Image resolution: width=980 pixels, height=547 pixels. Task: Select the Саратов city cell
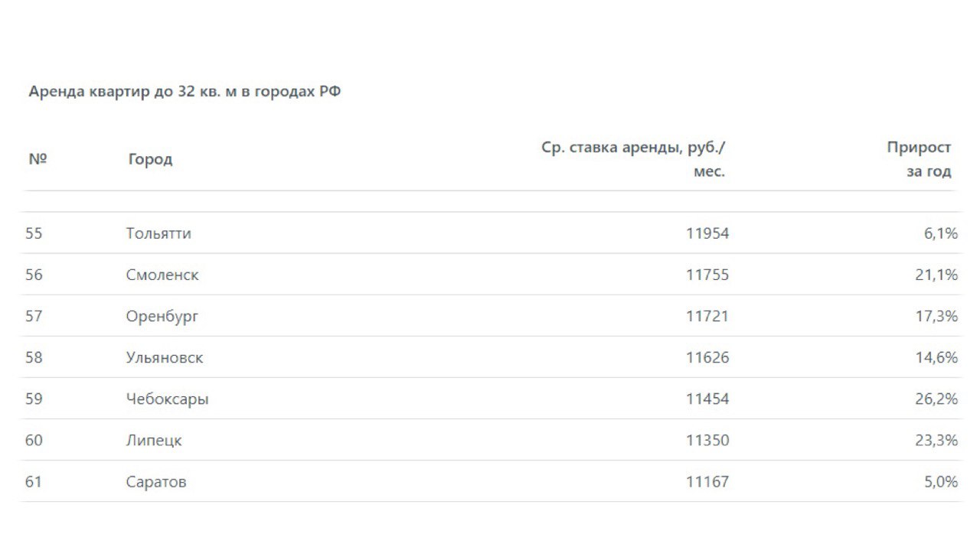pyautogui.click(x=156, y=482)
